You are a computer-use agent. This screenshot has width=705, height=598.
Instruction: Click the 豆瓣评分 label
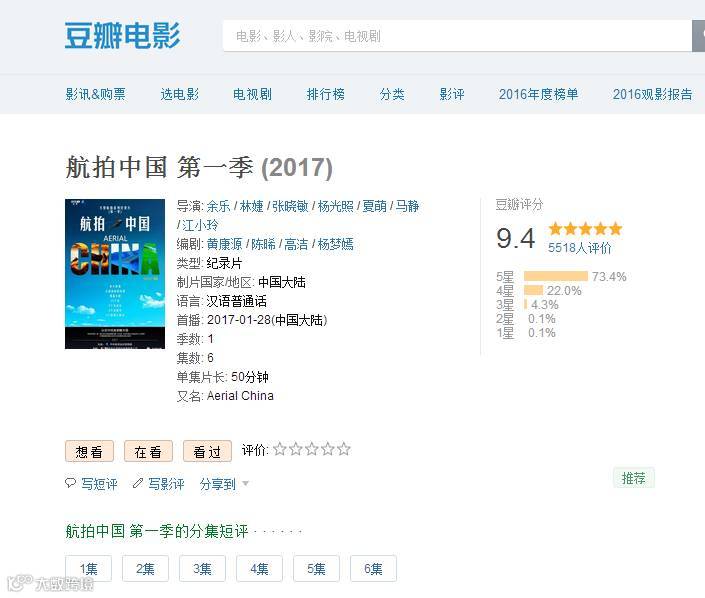tap(520, 205)
